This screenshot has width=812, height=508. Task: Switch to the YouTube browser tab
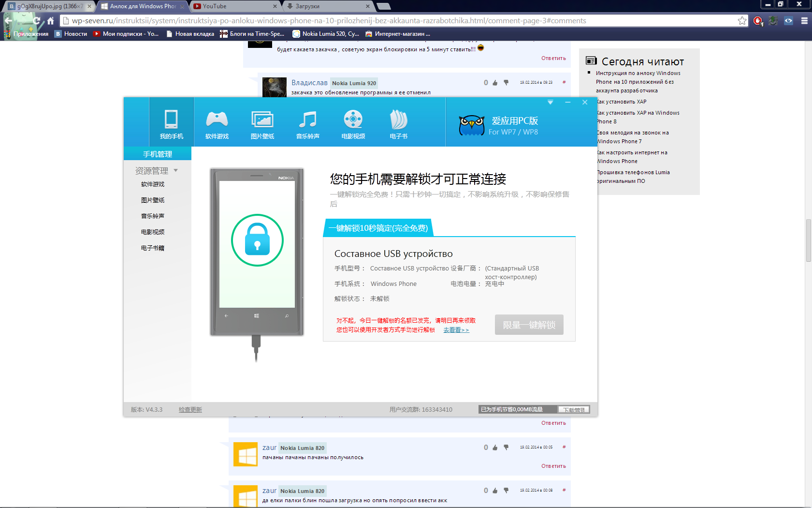234,6
